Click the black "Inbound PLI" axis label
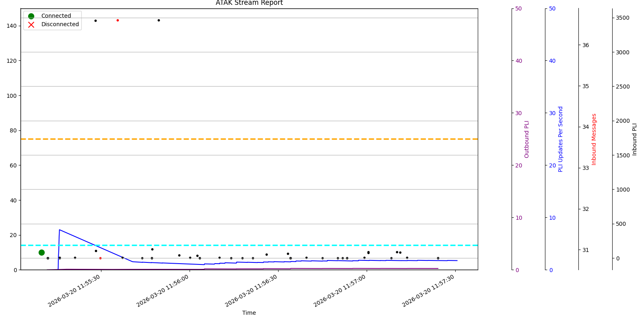Screen dimensions: 644x322 tap(635, 139)
